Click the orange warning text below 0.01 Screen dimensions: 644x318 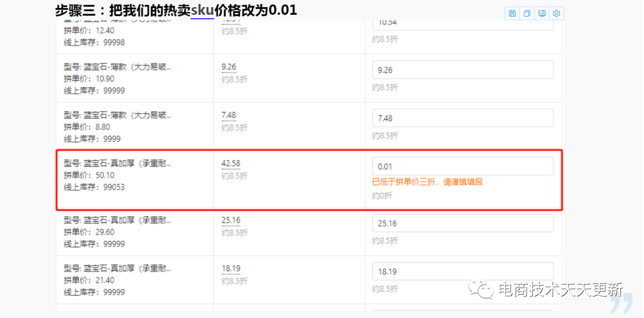(427, 182)
